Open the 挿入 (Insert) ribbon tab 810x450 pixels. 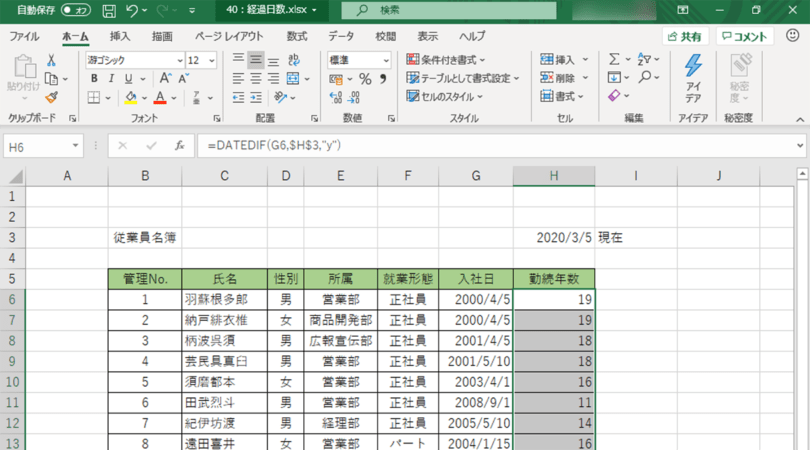[x=120, y=36]
